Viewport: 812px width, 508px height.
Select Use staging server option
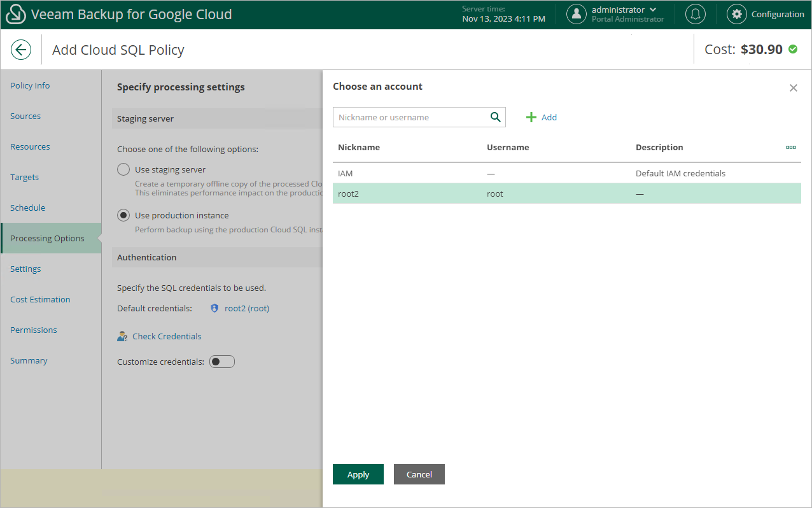pyautogui.click(x=123, y=169)
